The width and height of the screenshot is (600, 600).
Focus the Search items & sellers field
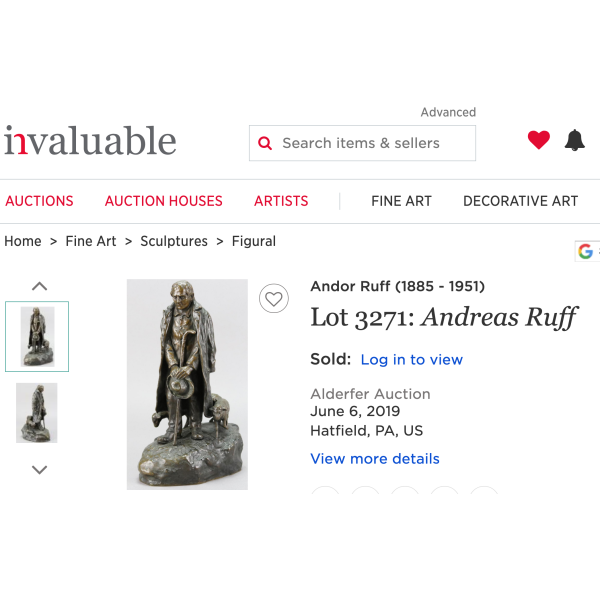click(362, 143)
